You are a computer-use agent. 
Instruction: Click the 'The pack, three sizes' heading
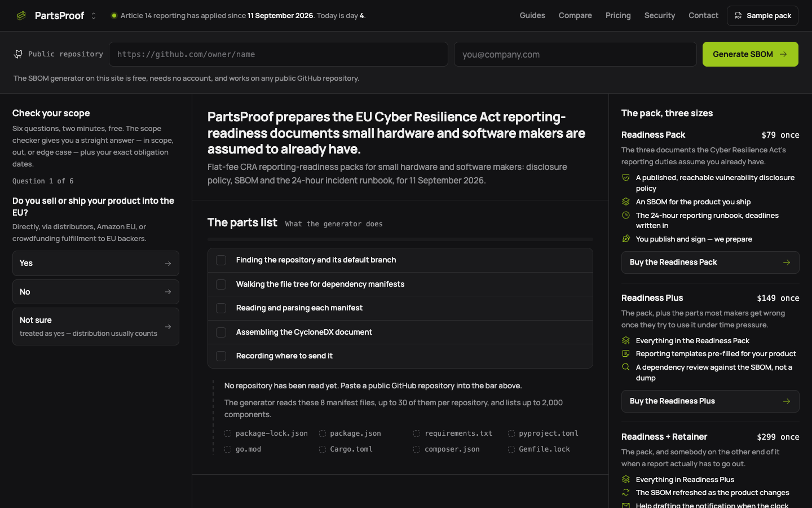[667, 113]
